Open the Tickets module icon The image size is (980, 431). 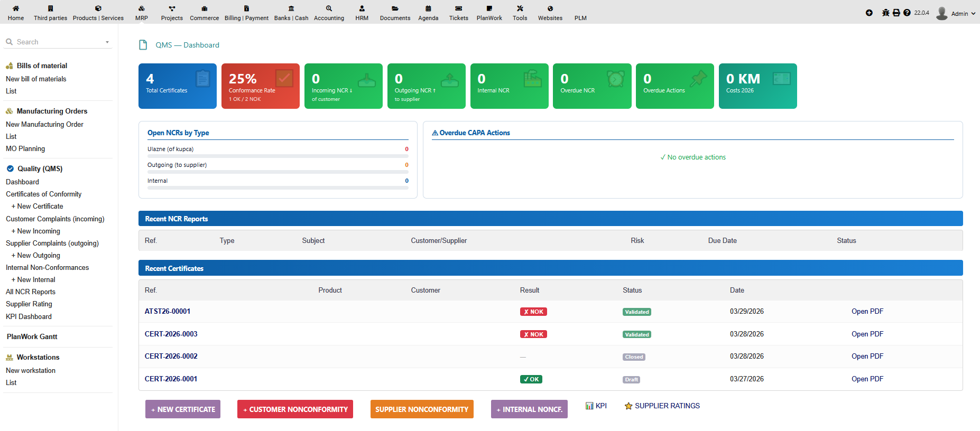(459, 8)
